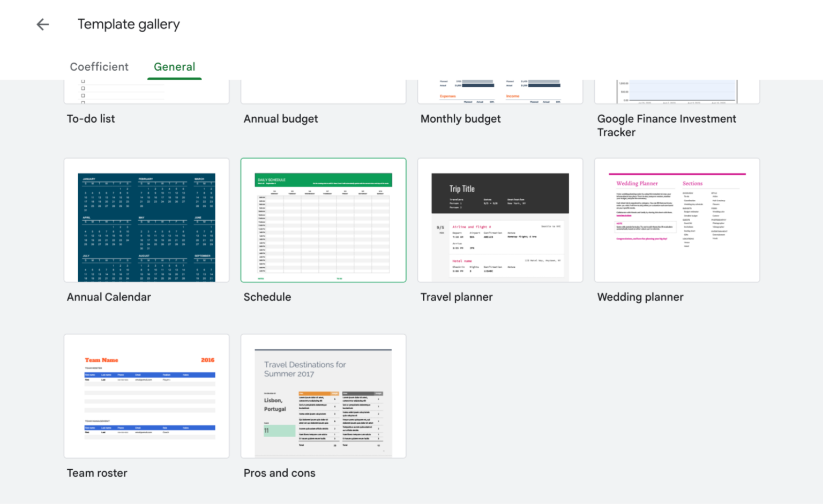
Task: Select the General tab
Action: point(174,67)
